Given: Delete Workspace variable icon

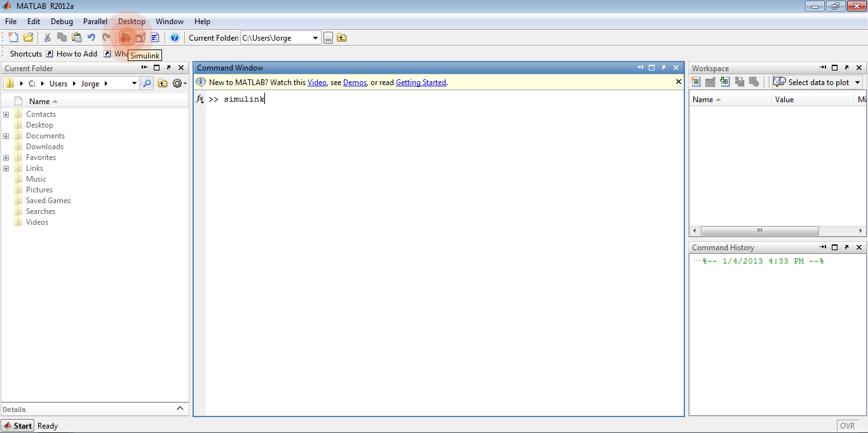Looking at the screenshot, I should pyautogui.click(x=754, y=82).
